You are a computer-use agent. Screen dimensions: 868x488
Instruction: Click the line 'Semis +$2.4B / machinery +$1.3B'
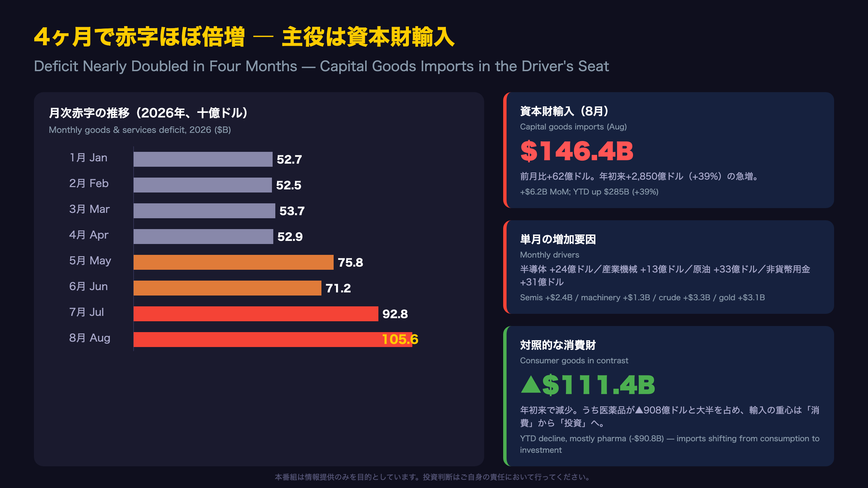(643, 298)
